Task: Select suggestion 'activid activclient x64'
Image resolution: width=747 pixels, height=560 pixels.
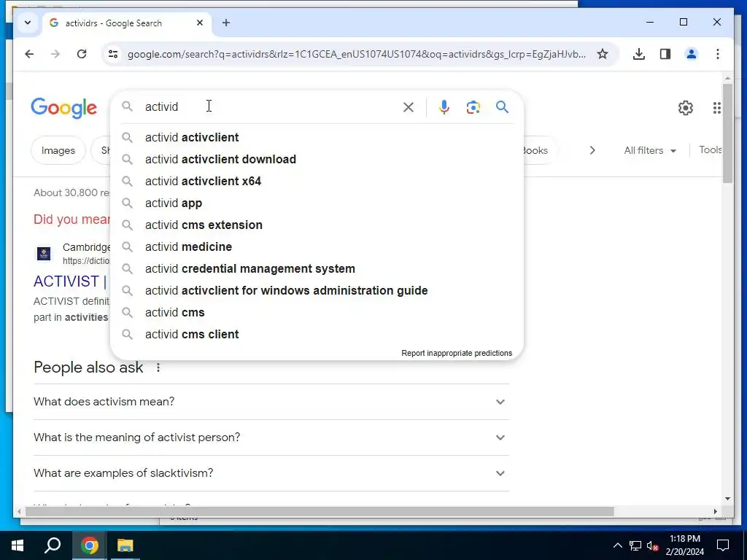Action: point(317,182)
